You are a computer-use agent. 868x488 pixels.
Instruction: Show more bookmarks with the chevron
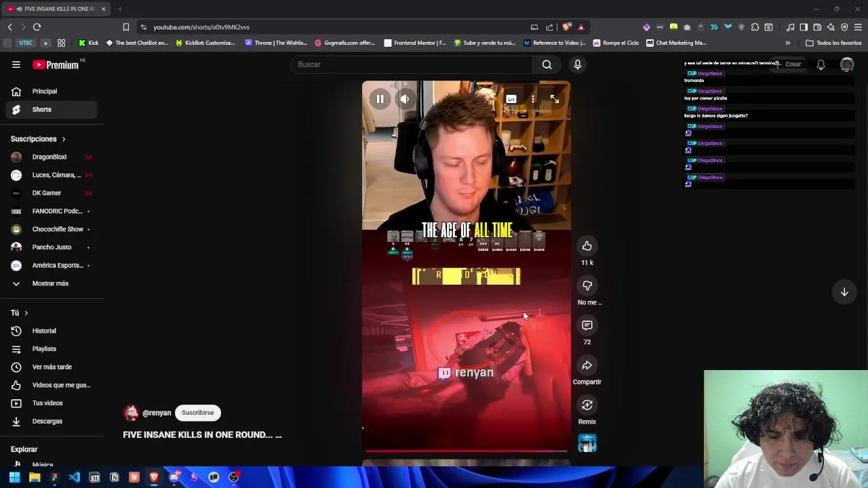(787, 43)
